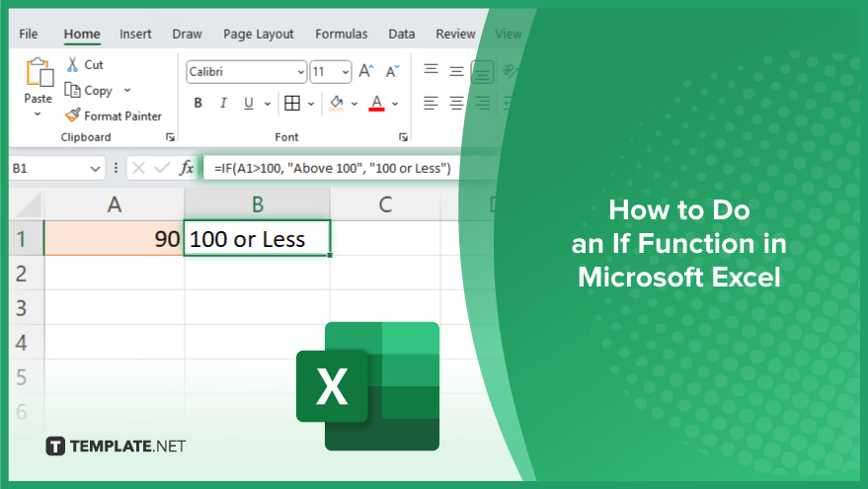
Task: Select cell A1 containing 90
Action: 114,239
